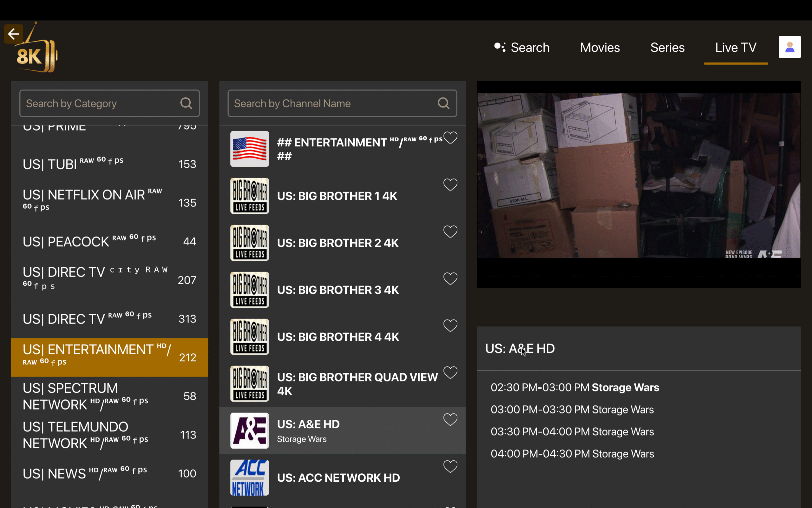Go back using the arrow button
812x508 pixels.
pyautogui.click(x=13, y=34)
